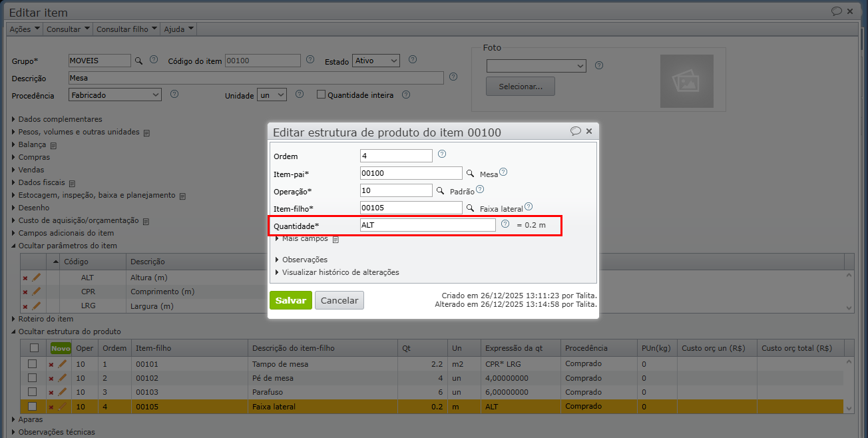Close the Editar estrutura de produto dialog

click(x=589, y=132)
